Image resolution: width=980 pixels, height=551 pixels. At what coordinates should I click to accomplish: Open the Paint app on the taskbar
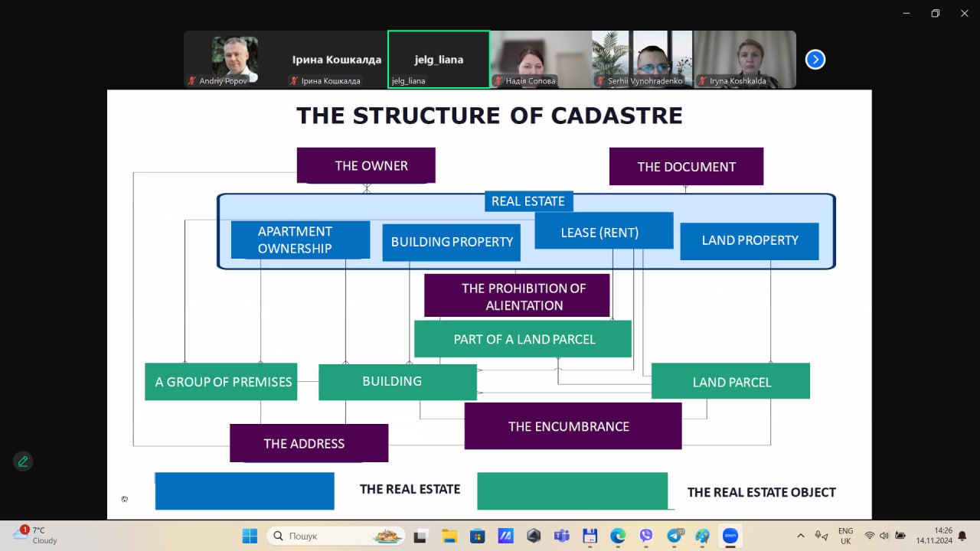[702, 536]
